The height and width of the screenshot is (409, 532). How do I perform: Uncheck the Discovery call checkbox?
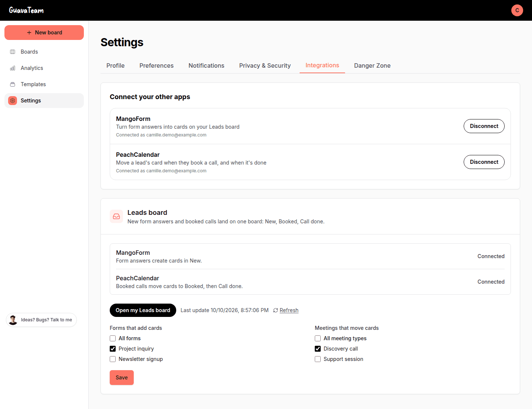[x=318, y=349]
